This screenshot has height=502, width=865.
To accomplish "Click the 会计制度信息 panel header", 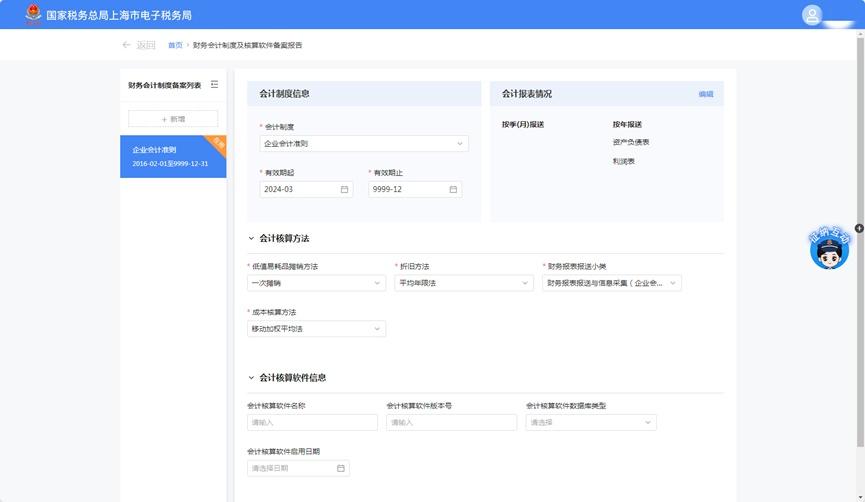I will (364, 94).
